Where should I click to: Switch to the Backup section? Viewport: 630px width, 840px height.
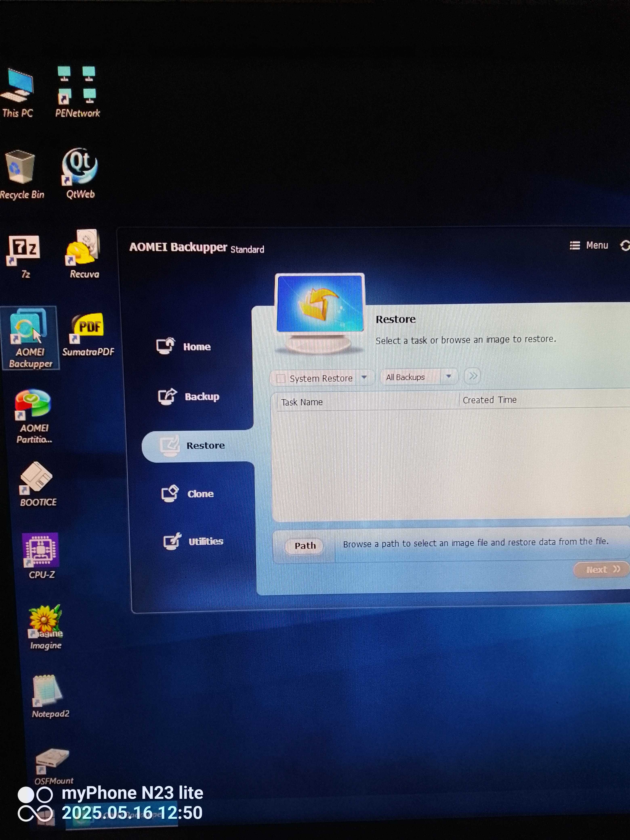[x=189, y=396]
